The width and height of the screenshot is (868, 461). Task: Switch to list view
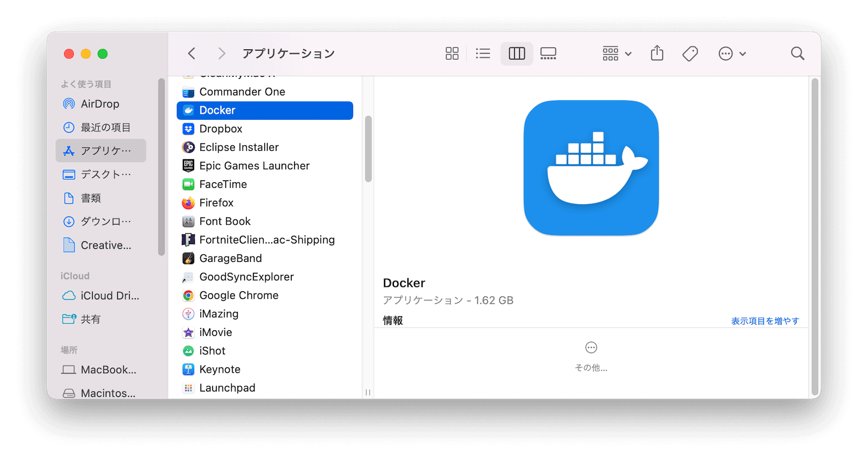point(483,53)
